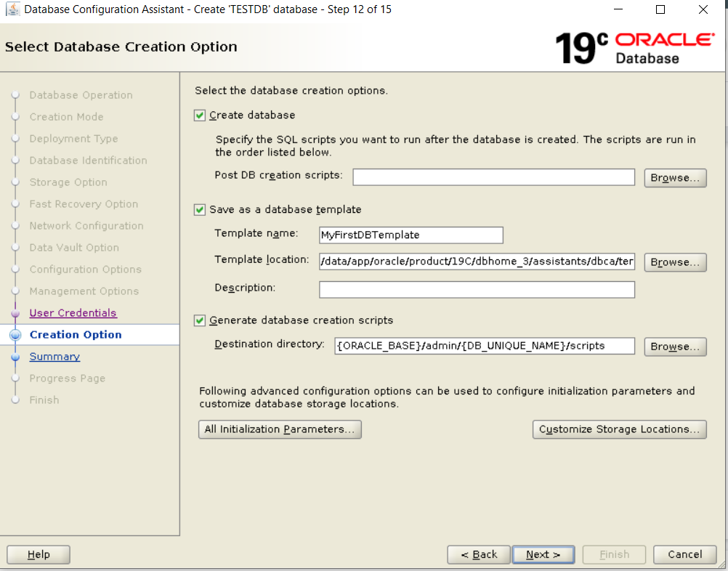Click the Summary step bullet icon

pos(15,357)
